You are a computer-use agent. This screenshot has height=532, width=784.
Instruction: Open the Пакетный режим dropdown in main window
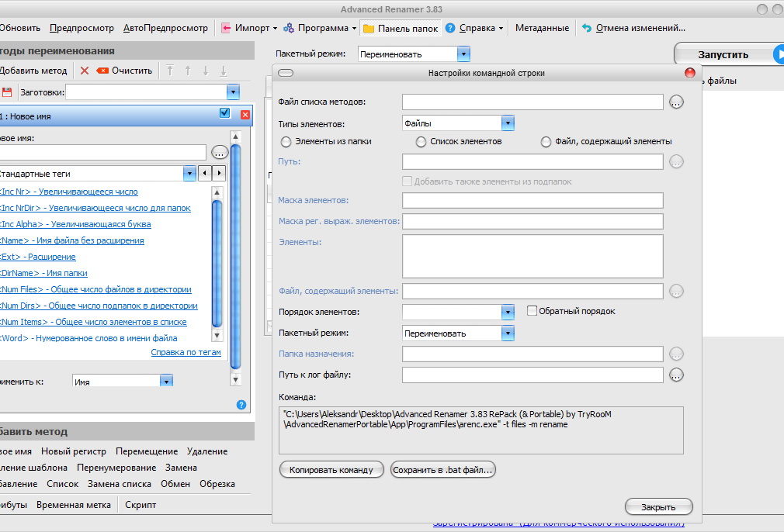point(463,54)
